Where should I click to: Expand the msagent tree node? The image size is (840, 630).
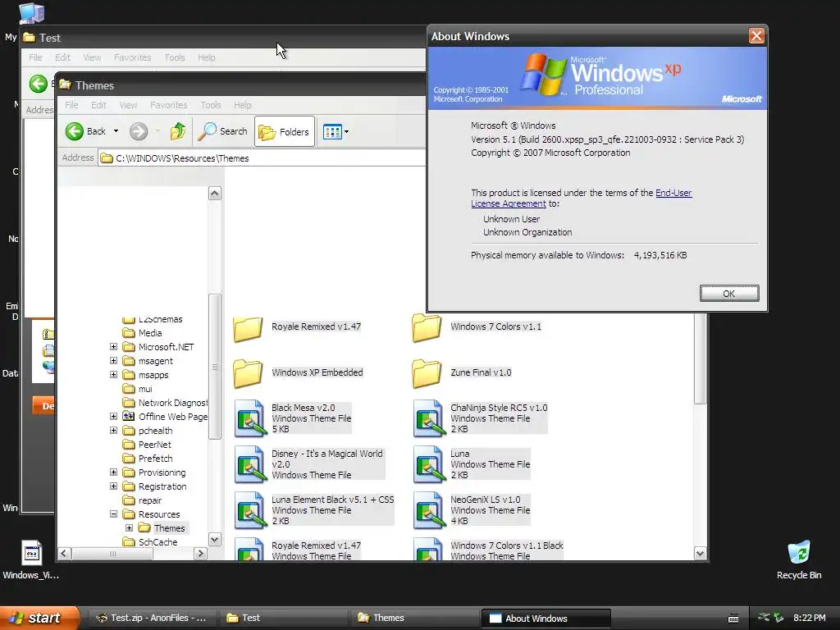click(113, 361)
